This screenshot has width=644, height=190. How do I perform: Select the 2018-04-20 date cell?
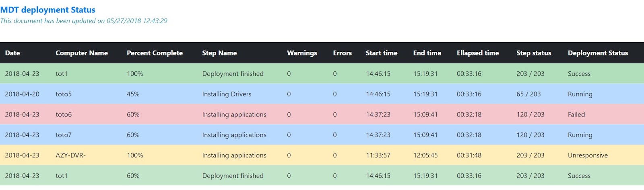click(22, 94)
